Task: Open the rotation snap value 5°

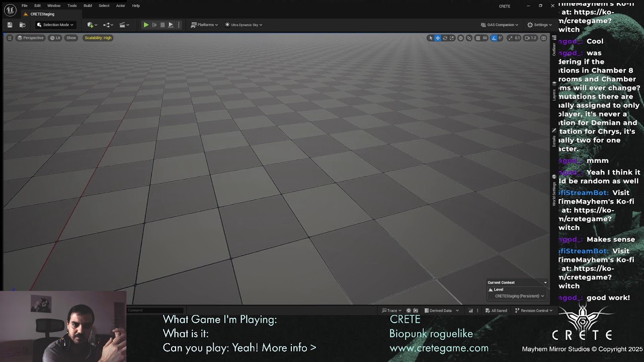Action: [x=500, y=38]
